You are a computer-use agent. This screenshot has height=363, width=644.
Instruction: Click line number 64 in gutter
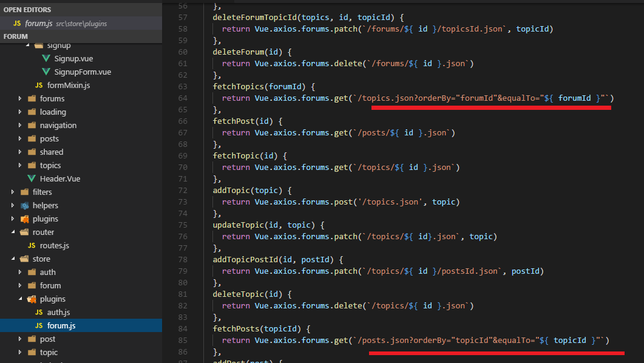click(183, 98)
